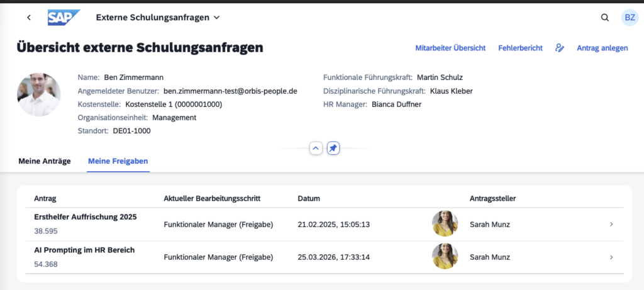The width and height of the screenshot is (644, 290).
Task: Click Sarah Munz avatar in first row
Action: pos(445,224)
